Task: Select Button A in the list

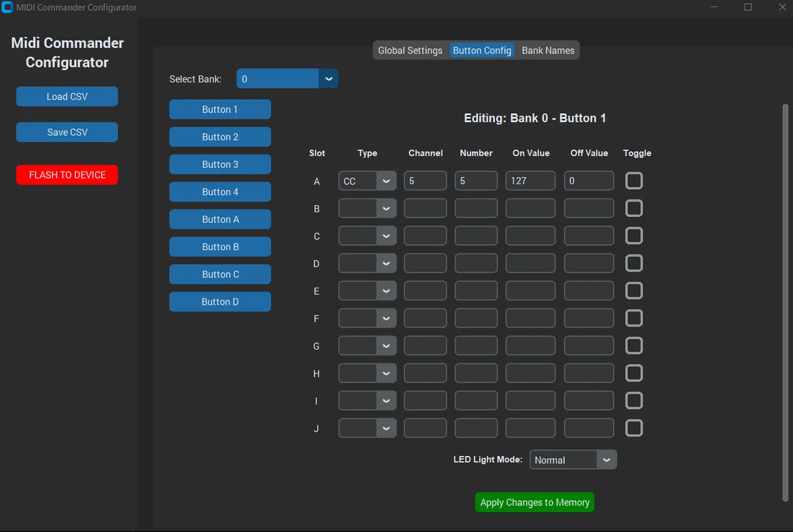Action: tap(220, 219)
